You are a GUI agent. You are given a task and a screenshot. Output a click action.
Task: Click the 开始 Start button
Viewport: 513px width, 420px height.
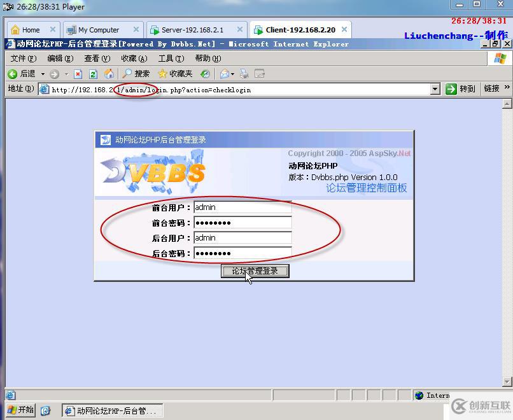(21, 410)
